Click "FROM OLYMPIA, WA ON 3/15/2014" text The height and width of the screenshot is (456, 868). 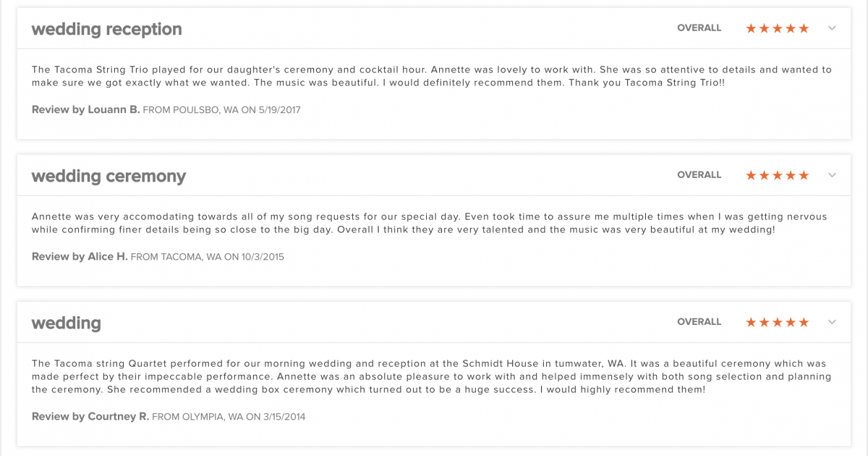click(x=229, y=417)
